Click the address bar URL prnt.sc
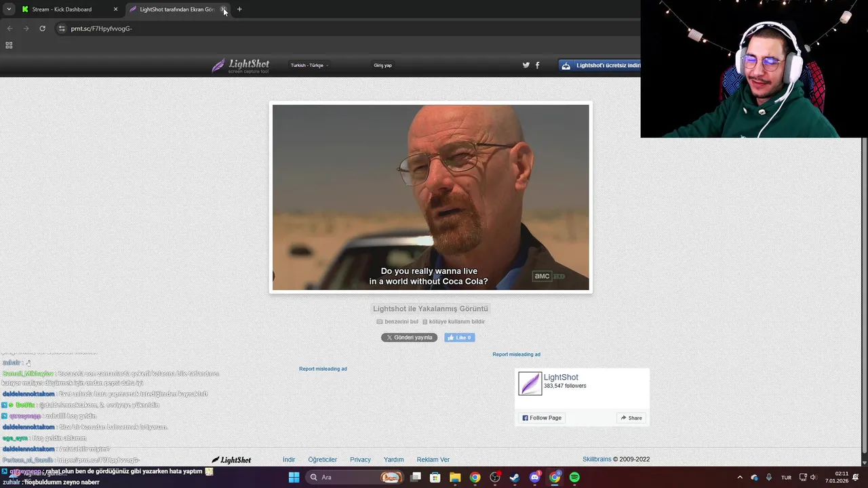The image size is (868, 488). coord(102,28)
